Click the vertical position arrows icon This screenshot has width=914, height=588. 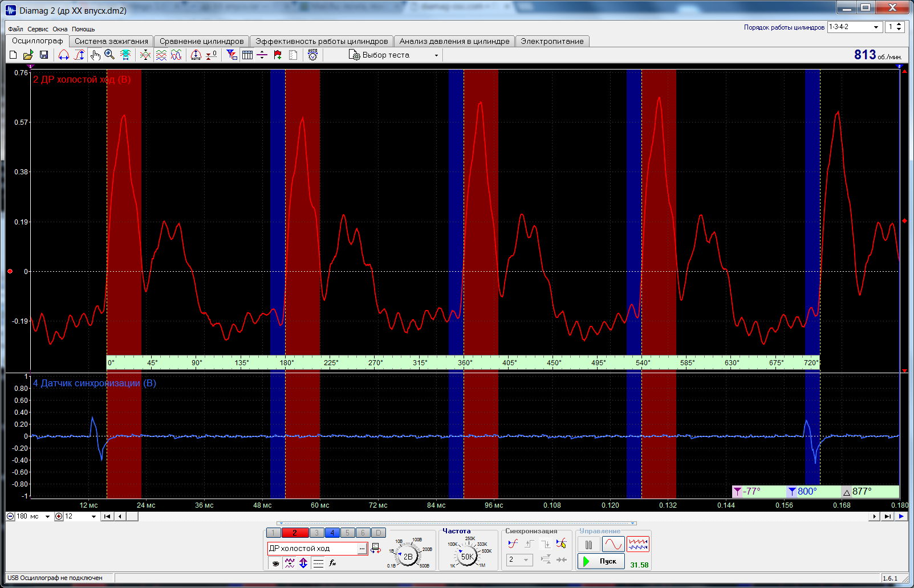point(303,563)
